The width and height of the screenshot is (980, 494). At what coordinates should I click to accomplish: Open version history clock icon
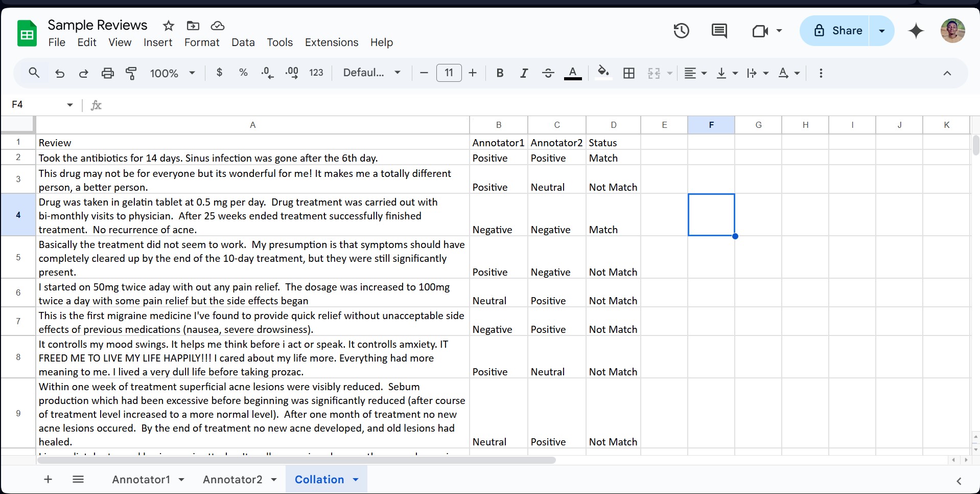681,31
